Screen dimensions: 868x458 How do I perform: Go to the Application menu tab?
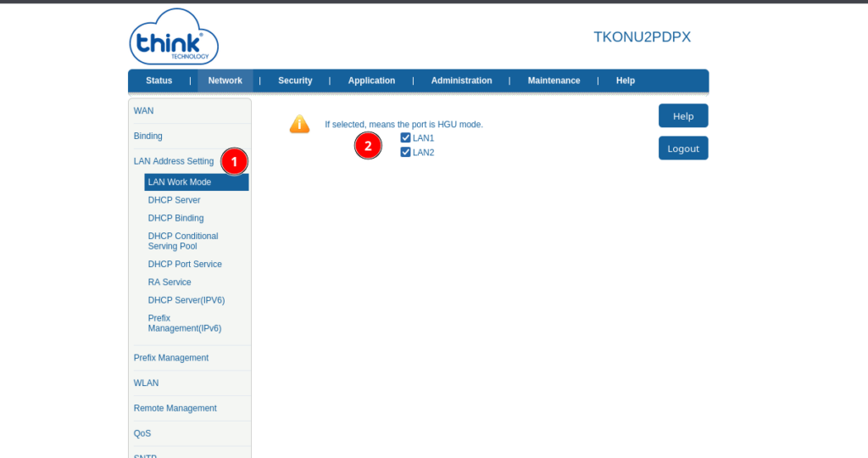(371, 81)
